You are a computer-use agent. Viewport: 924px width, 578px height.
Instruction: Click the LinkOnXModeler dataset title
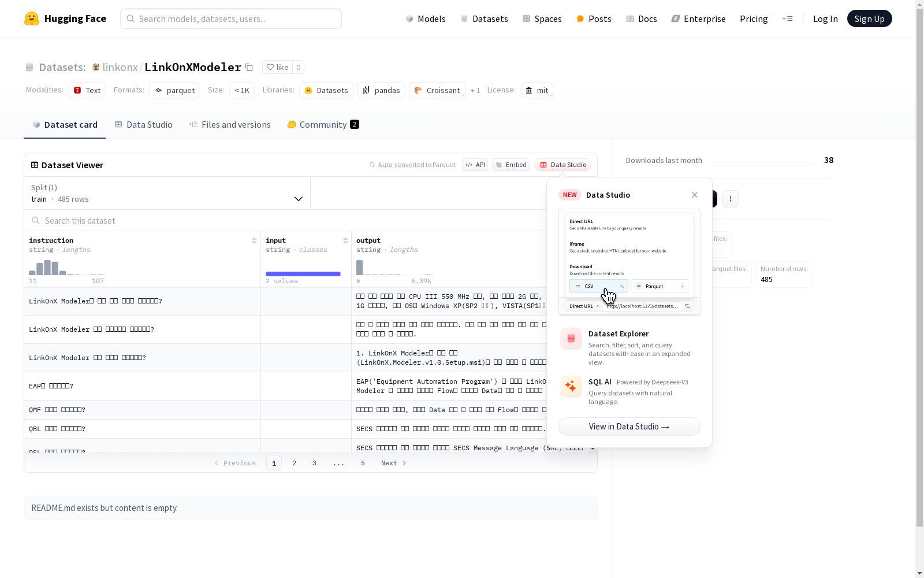click(193, 67)
